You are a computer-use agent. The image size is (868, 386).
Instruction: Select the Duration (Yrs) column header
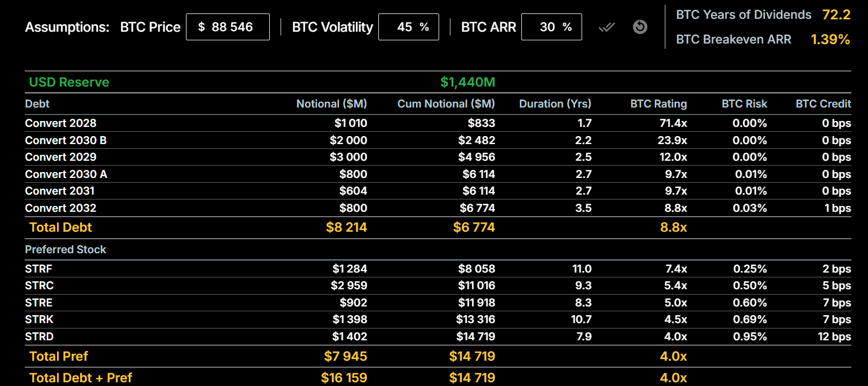pos(555,104)
